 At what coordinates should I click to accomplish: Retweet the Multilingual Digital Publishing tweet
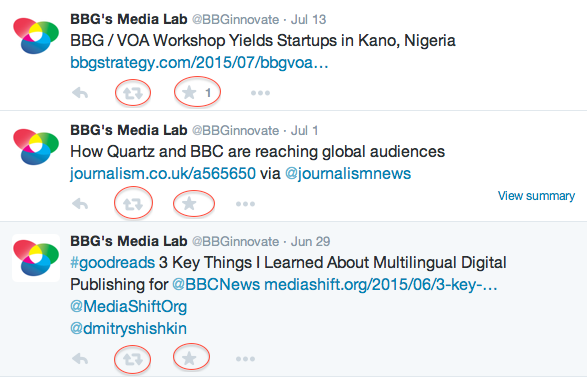coord(133,359)
